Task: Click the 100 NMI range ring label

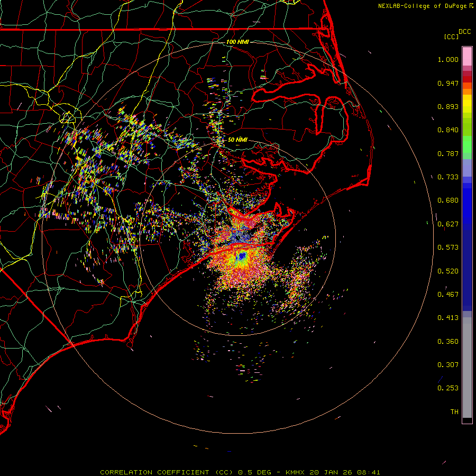Action: pyautogui.click(x=237, y=42)
